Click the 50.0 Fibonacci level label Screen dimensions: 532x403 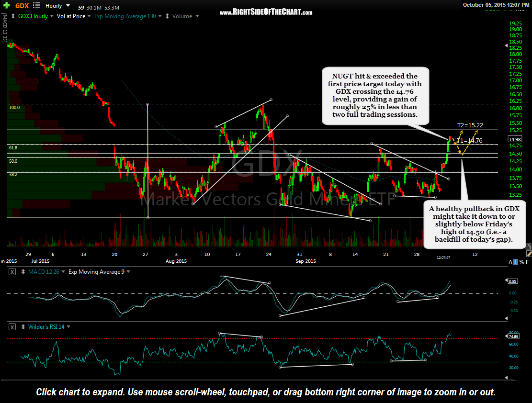(x=13, y=161)
